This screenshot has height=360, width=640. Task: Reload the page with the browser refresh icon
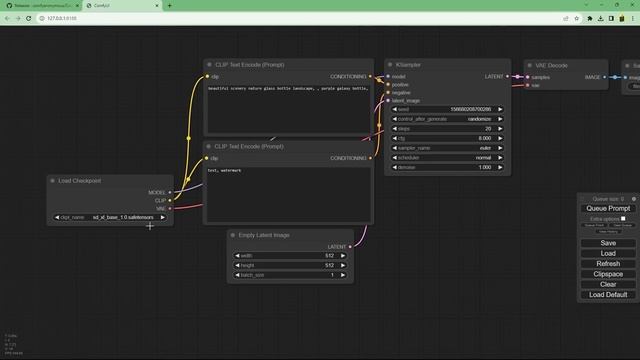(29, 18)
